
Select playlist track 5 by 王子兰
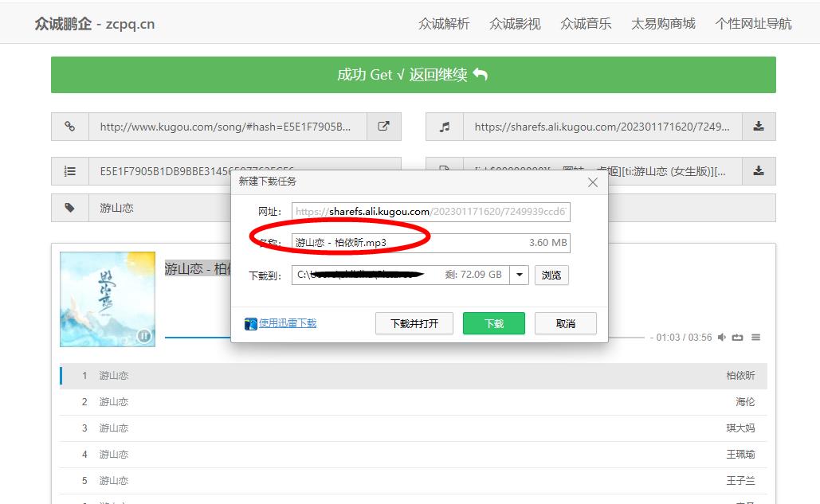click(413, 480)
